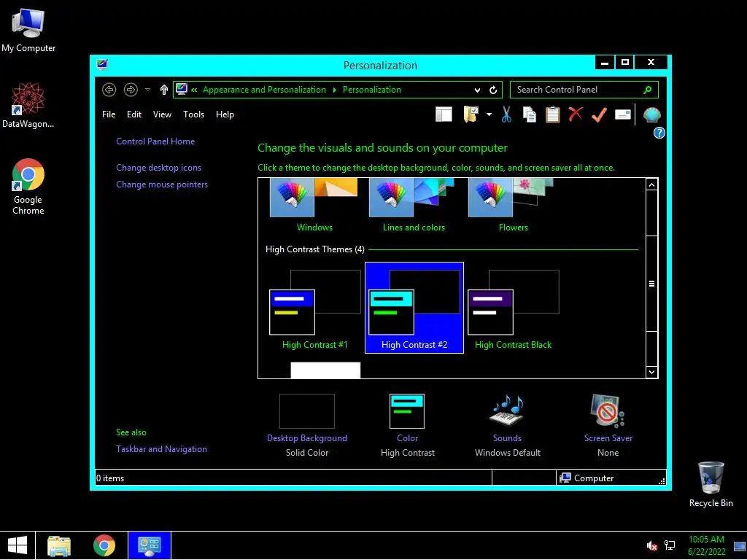Image resolution: width=747 pixels, height=560 pixels.
Task: Click the network tray icon
Action: [670, 545]
